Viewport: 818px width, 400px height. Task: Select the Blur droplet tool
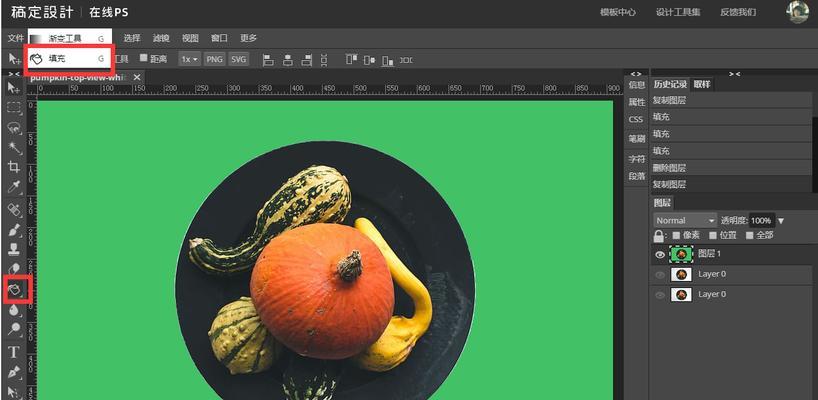pos(14,310)
